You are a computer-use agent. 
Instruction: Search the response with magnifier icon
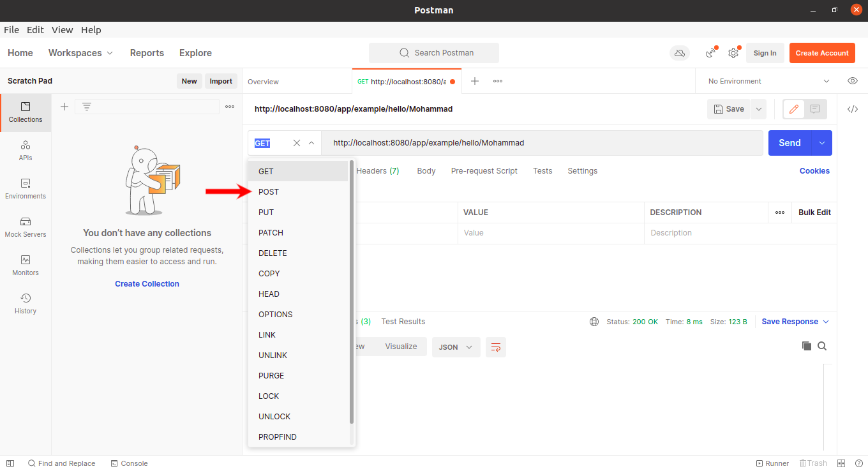822,346
